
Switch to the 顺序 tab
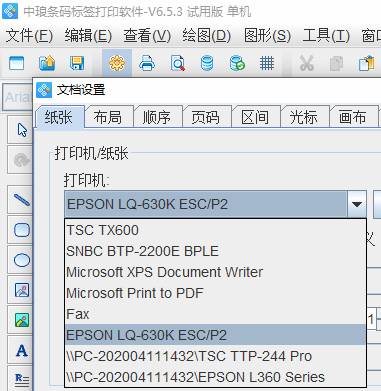(x=157, y=117)
